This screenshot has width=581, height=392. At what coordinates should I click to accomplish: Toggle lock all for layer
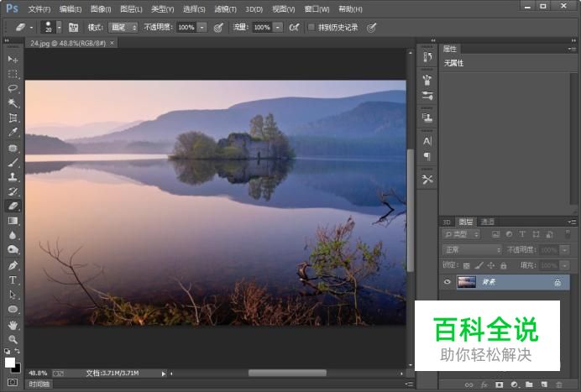pyautogui.click(x=503, y=265)
